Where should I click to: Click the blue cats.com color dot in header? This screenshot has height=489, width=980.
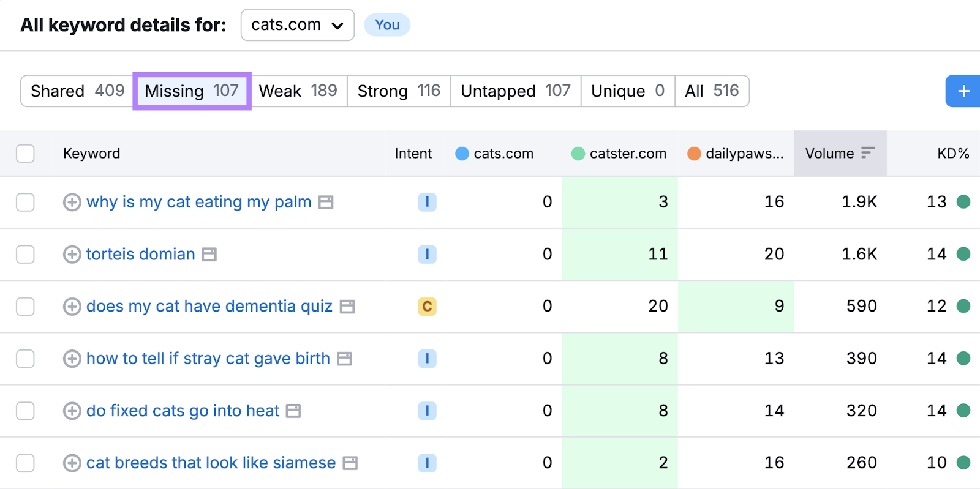click(462, 154)
